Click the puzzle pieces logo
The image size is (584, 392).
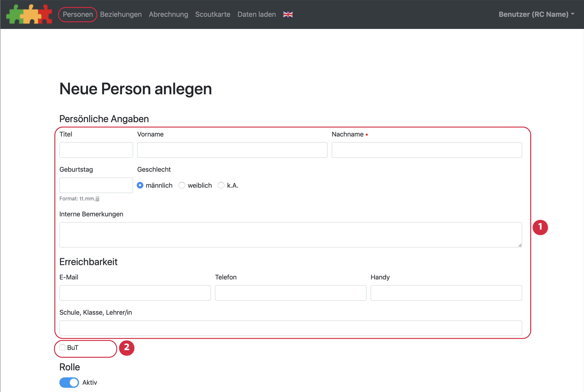tap(29, 14)
